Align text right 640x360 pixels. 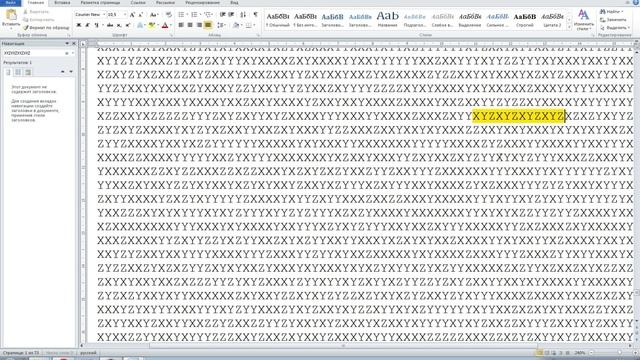click(x=199, y=25)
